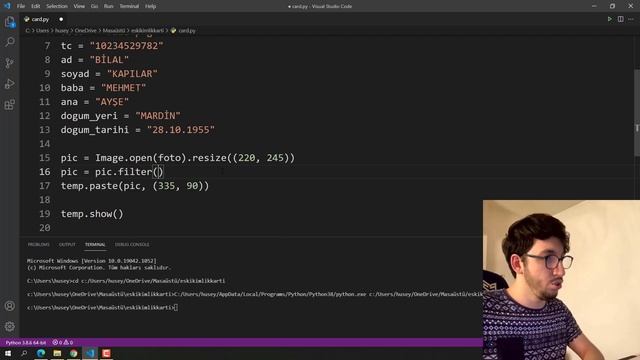This screenshot has width=640, height=360.
Task: Click eskikimlikkarti in the breadcrumb
Action: [x=147, y=31]
